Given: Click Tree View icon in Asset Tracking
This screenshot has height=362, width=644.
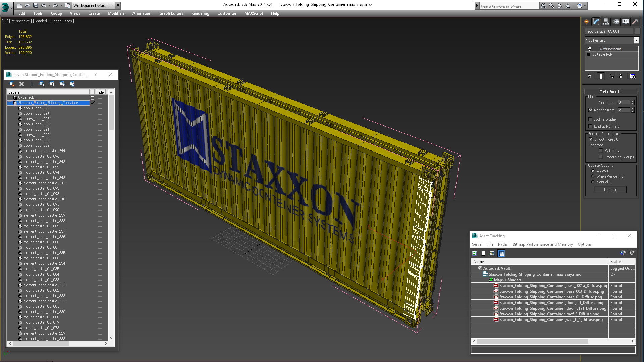Looking at the screenshot, I should point(492,253).
